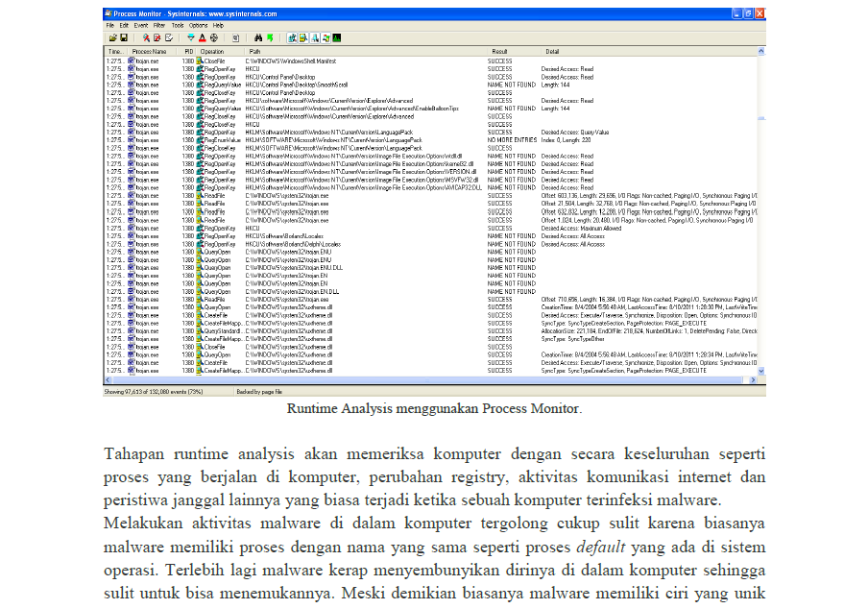Toggle the Autoscroll toolbar icon
Image resolution: width=868 pixels, height=609 pixels.
tap(157, 37)
